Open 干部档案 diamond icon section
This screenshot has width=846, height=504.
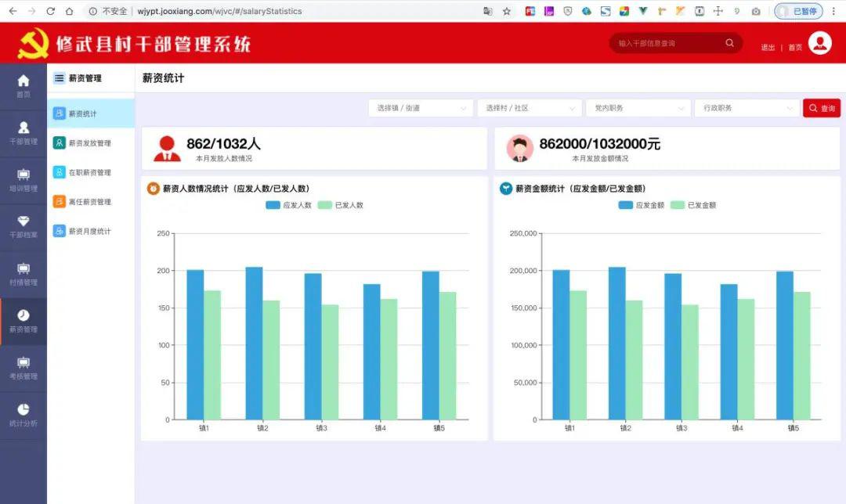tap(23, 226)
